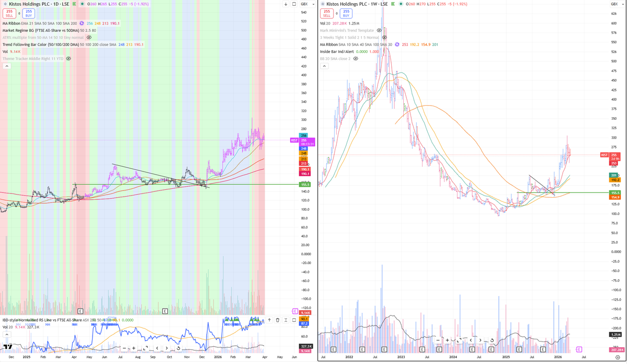The height and width of the screenshot is (364, 627).
Task: Delete the RS Line pane with the trash icon
Action: point(278,320)
